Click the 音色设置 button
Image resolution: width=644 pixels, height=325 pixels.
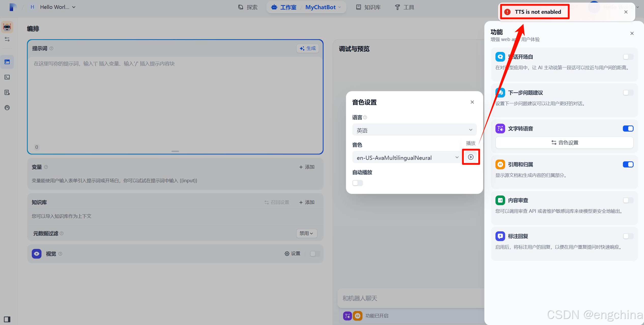564,143
